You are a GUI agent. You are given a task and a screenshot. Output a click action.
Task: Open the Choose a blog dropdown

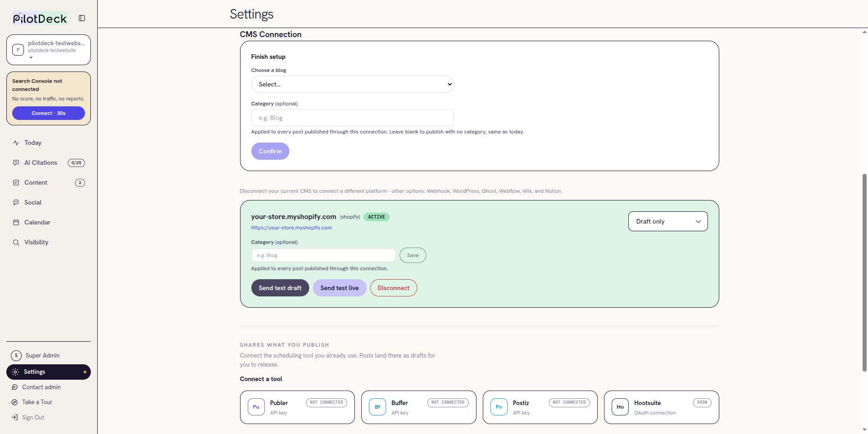point(352,84)
